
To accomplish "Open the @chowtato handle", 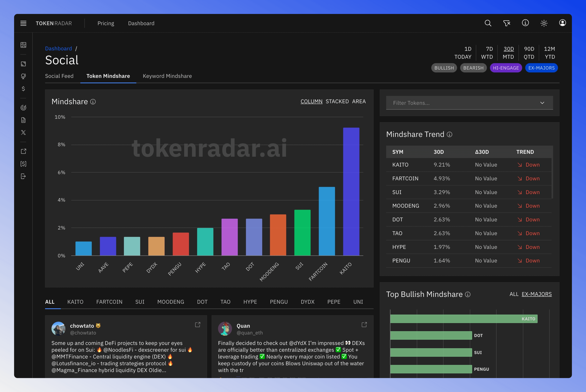I will tap(83, 333).
